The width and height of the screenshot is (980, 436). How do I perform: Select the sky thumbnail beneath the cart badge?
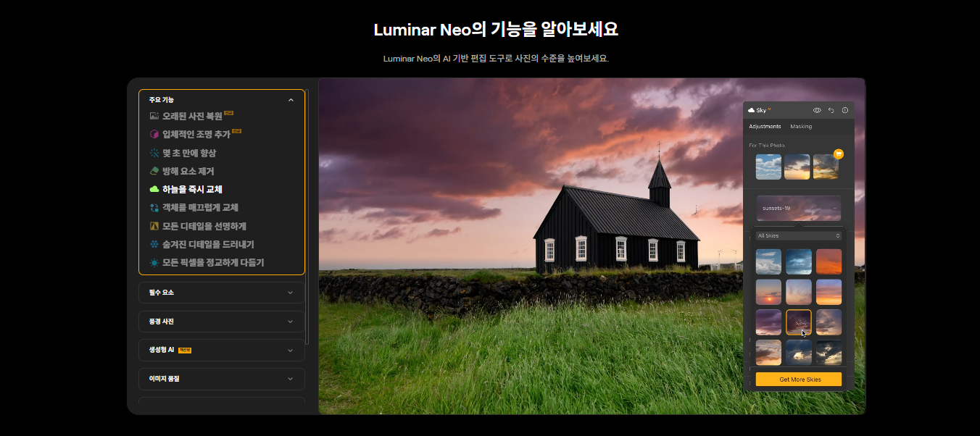click(826, 167)
